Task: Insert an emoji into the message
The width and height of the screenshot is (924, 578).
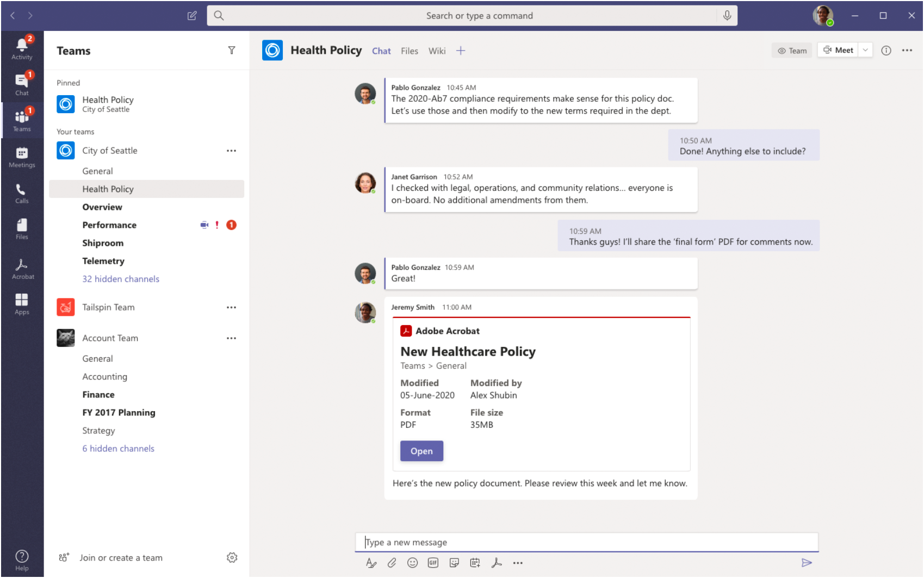Action: 412,563
